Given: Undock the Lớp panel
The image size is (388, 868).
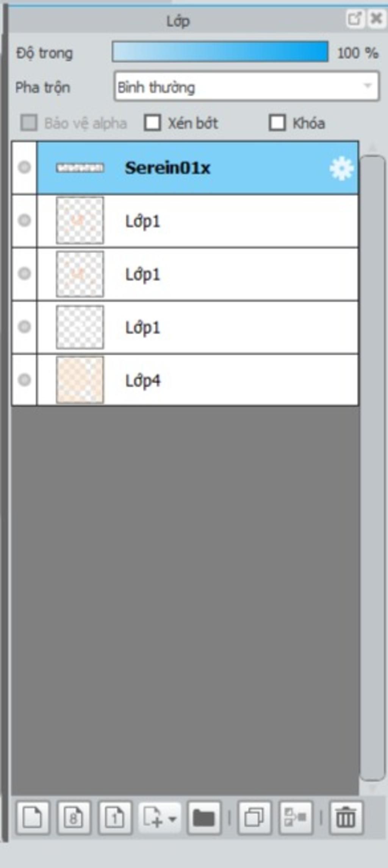Looking at the screenshot, I should click(x=355, y=19).
